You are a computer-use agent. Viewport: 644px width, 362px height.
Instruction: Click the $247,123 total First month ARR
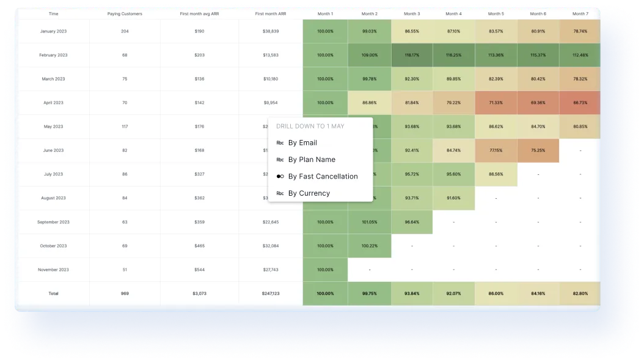[270, 294]
